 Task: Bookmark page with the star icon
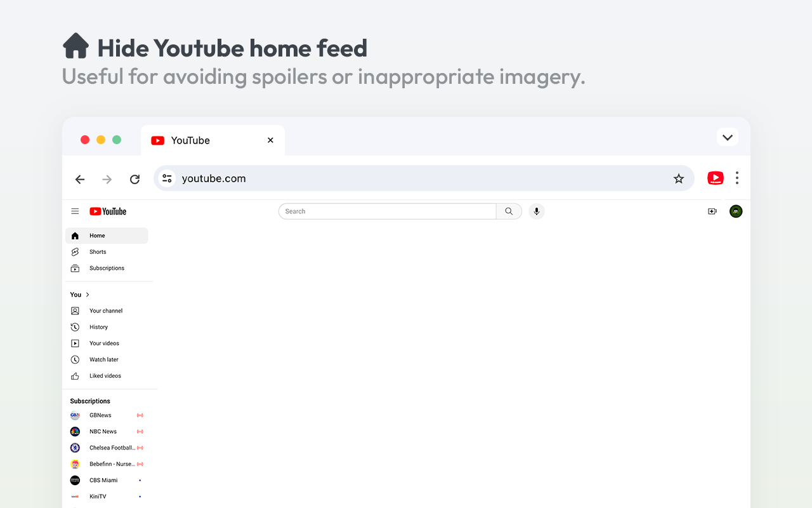pyautogui.click(x=679, y=178)
